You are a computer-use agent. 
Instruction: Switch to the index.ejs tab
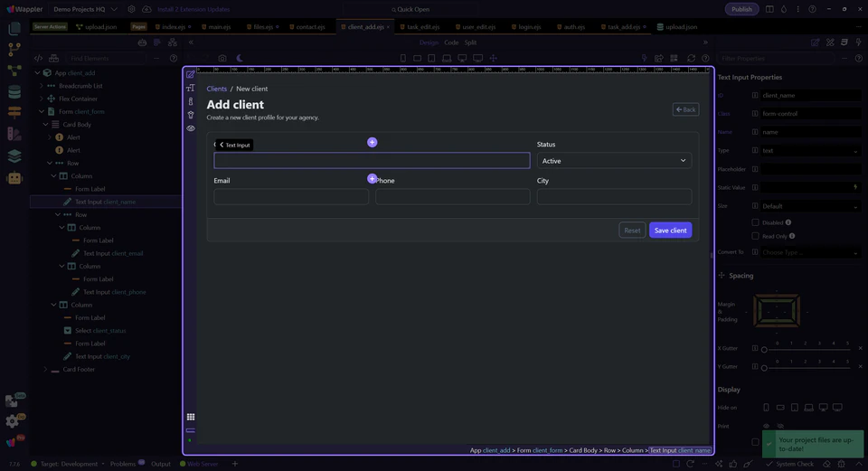tap(173, 26)
